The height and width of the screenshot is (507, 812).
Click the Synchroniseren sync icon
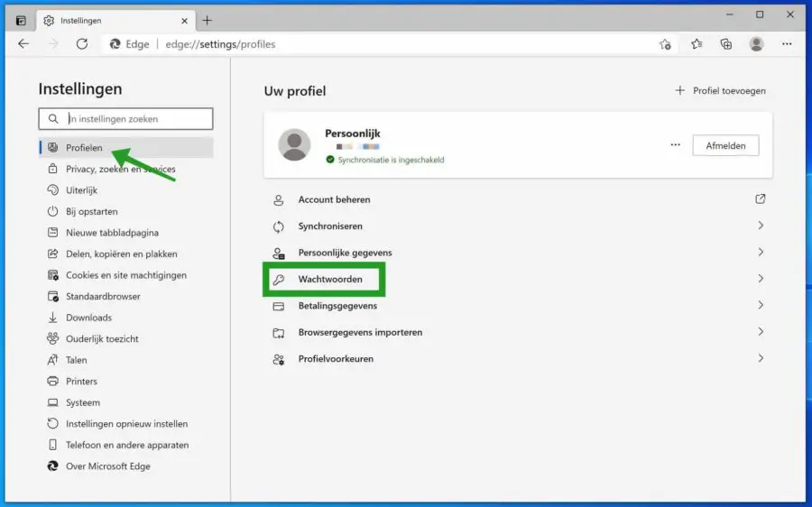[x=279, y=226]
